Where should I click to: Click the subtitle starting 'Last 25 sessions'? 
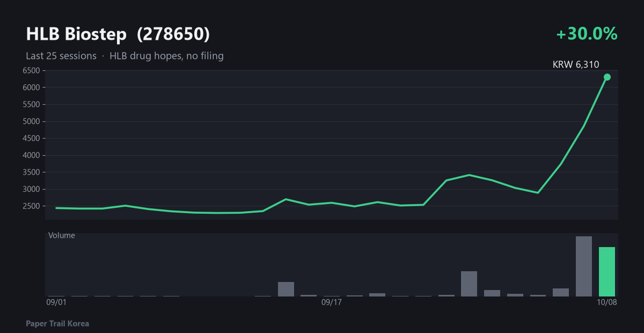[x=125, y=56]
